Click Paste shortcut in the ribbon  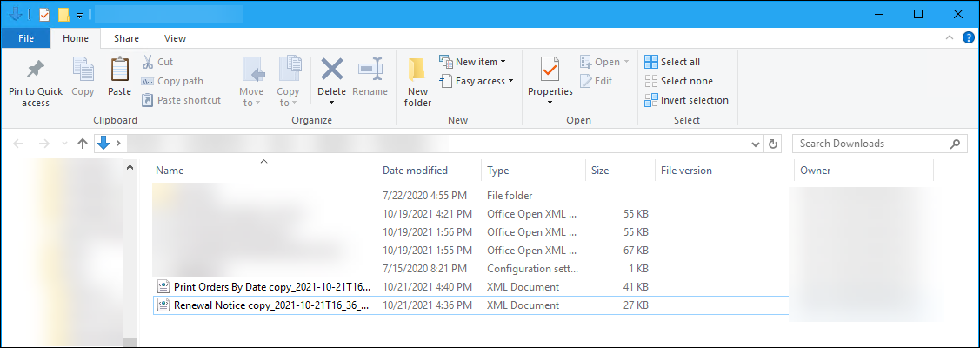pyautogui.click(x=181, y=100)
